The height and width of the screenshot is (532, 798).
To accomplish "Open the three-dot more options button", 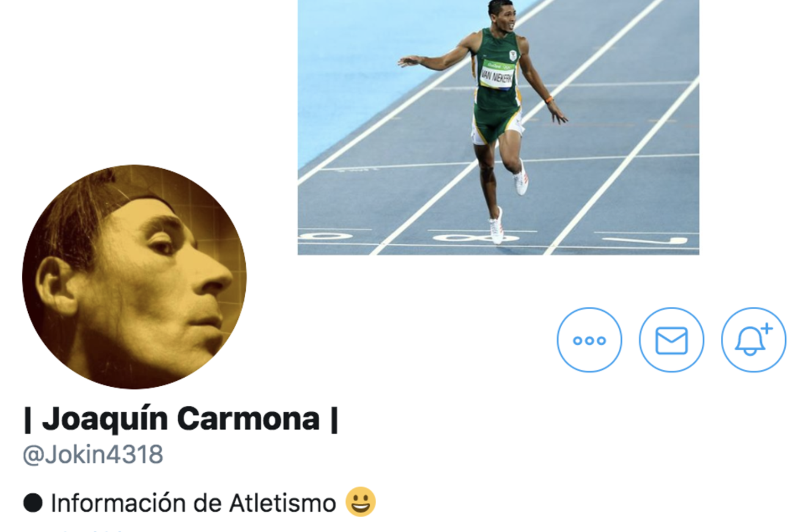I will pos(589,340).
